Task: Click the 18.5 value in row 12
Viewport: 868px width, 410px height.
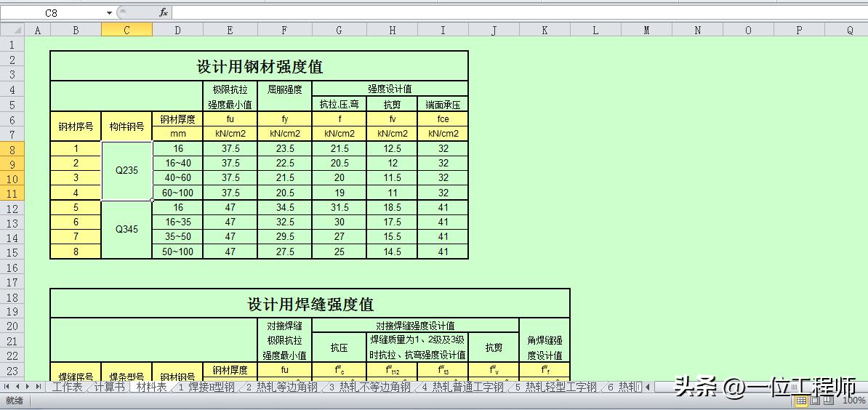Action: pos(392,207)
